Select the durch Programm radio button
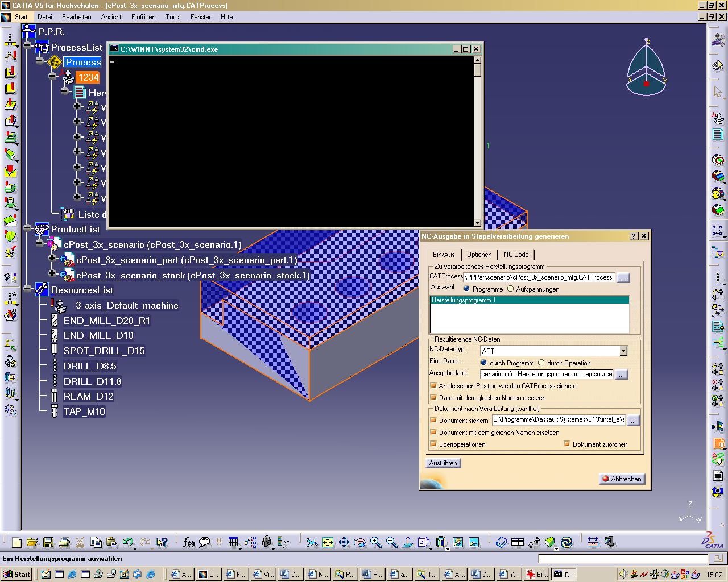This screenshot has width=728, height=582. tap(484, 363)
